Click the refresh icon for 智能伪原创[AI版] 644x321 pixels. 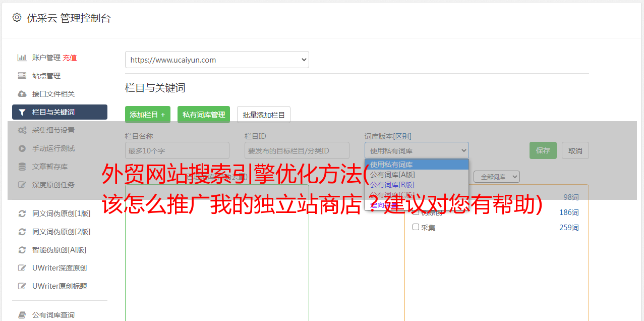(22, 250)
